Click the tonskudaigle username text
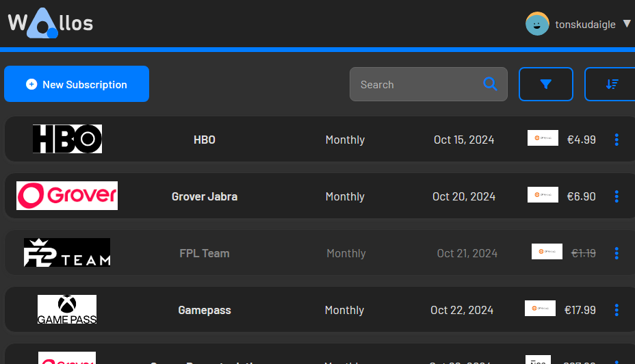Viewport: 635px width, 364px height. pyautogui.click(x=585, y=25)
